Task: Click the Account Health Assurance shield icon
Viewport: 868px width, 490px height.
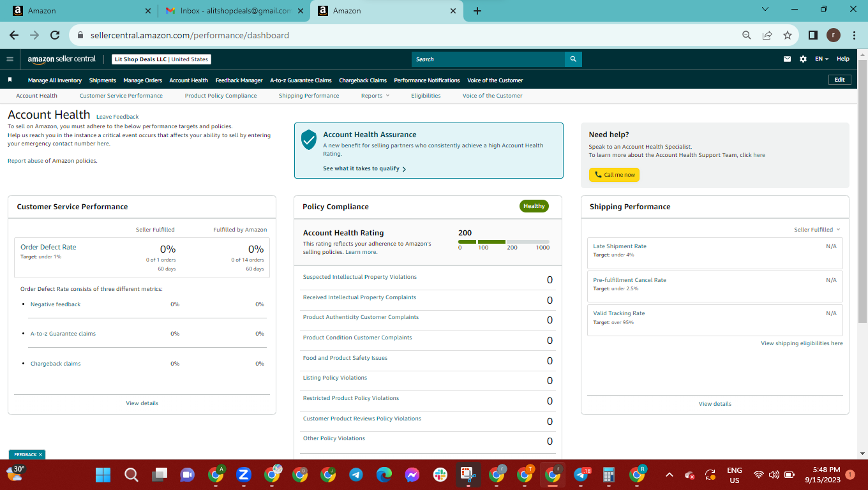Action: (309, 140)
